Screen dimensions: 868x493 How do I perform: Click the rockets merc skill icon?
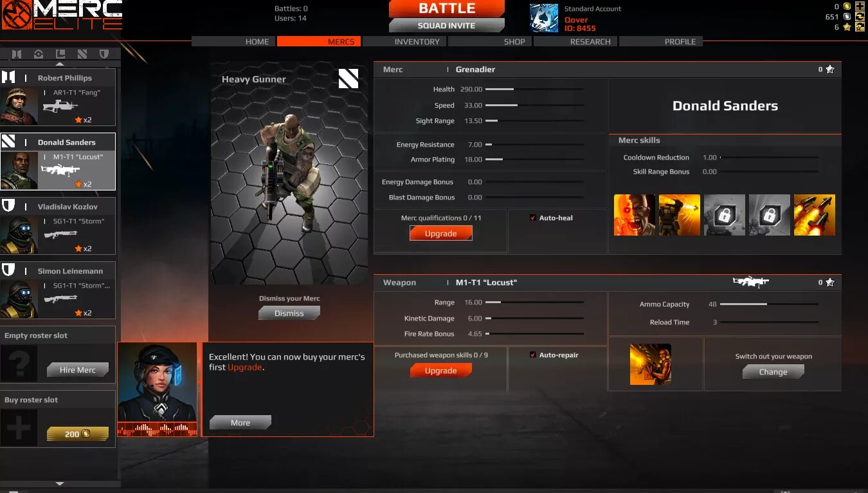coord(815,215)
